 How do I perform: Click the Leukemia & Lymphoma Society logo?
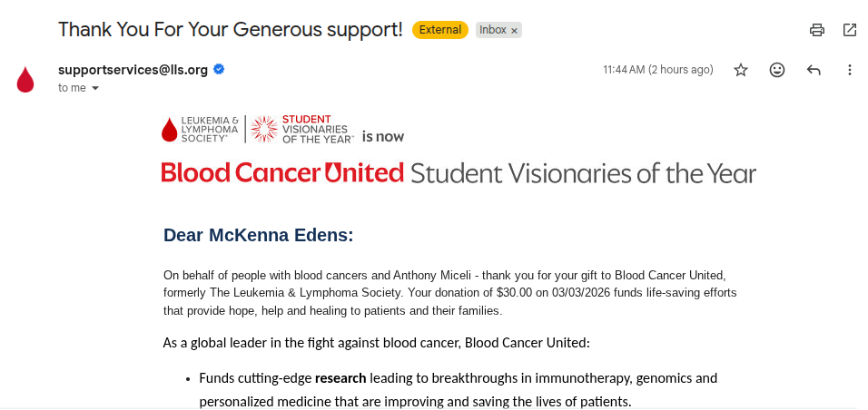coord(200,130)
